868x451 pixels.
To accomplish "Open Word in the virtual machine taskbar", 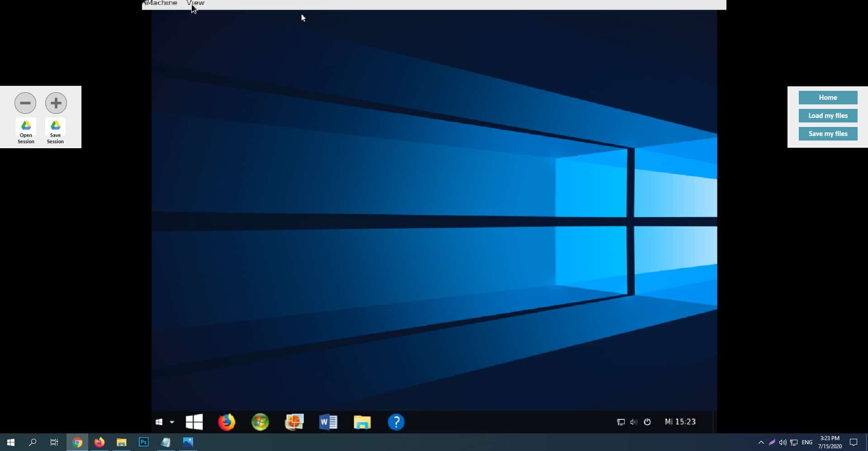I will (328, 422).
